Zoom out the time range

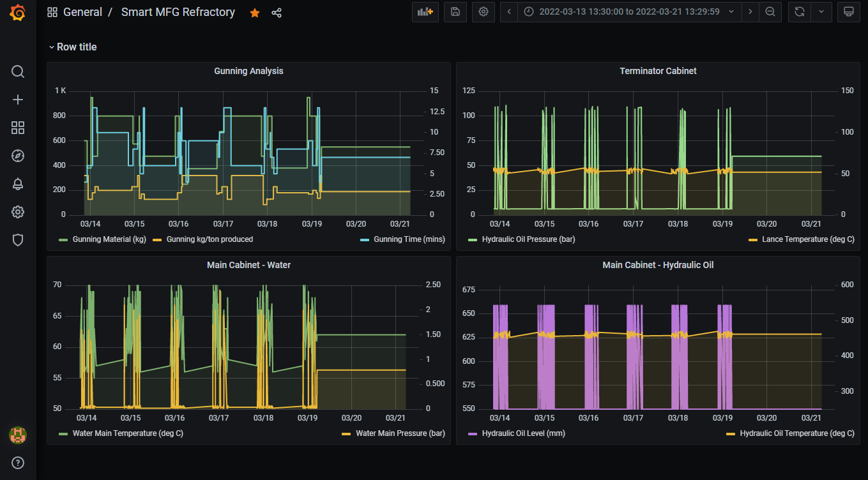coord(770,11)
